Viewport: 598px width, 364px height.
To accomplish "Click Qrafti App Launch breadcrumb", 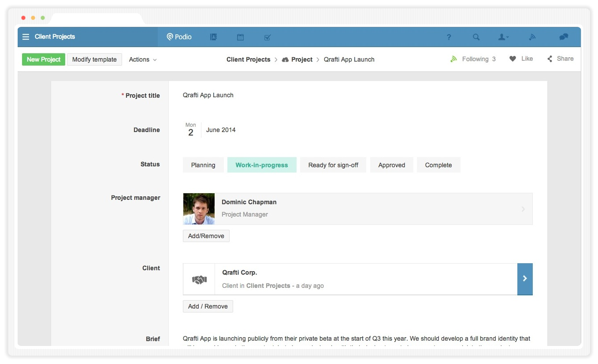I will click(x=349, y=59).
